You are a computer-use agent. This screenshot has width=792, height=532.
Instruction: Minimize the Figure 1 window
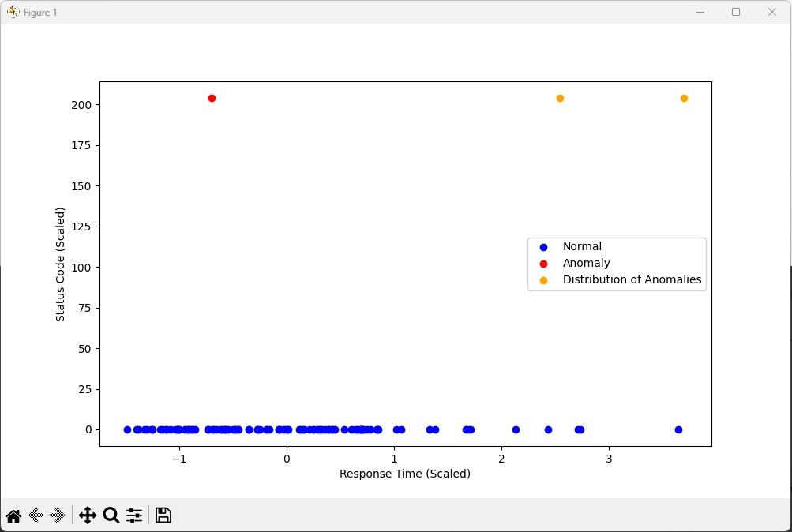[x=700, y=12]
